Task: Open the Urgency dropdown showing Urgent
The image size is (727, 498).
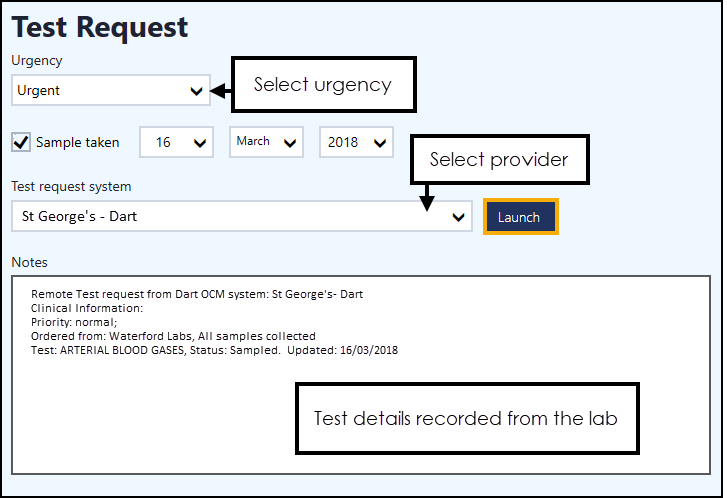Action: [110, 91]
